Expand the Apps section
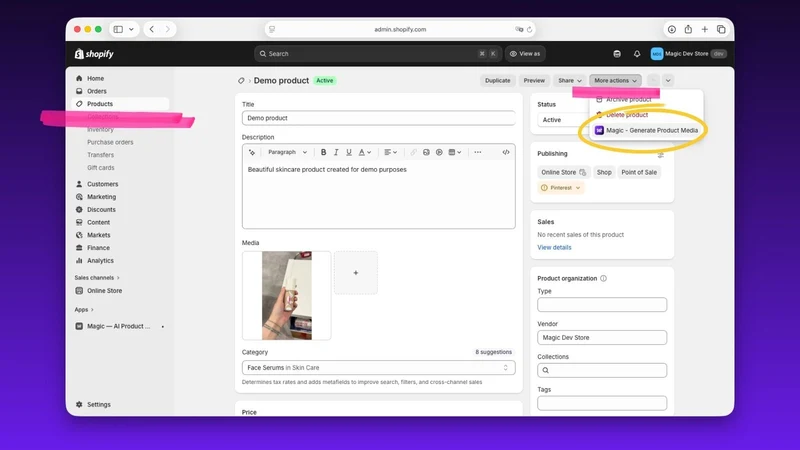Viewport: 800px width, 450px height. click(84, 310)
